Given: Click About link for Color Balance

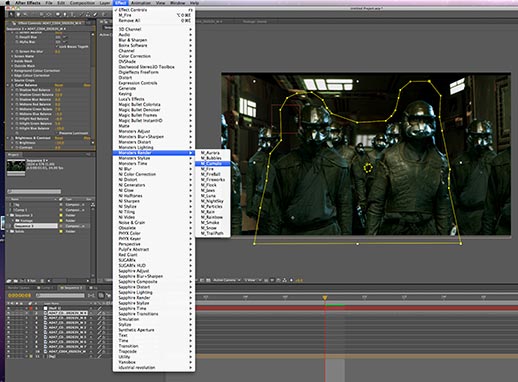Looking at the screenshot, I should 87,85.
